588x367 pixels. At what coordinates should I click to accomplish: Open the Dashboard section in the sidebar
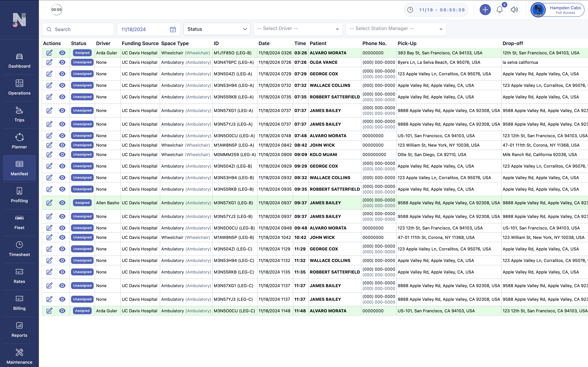(x=19, y=61)
